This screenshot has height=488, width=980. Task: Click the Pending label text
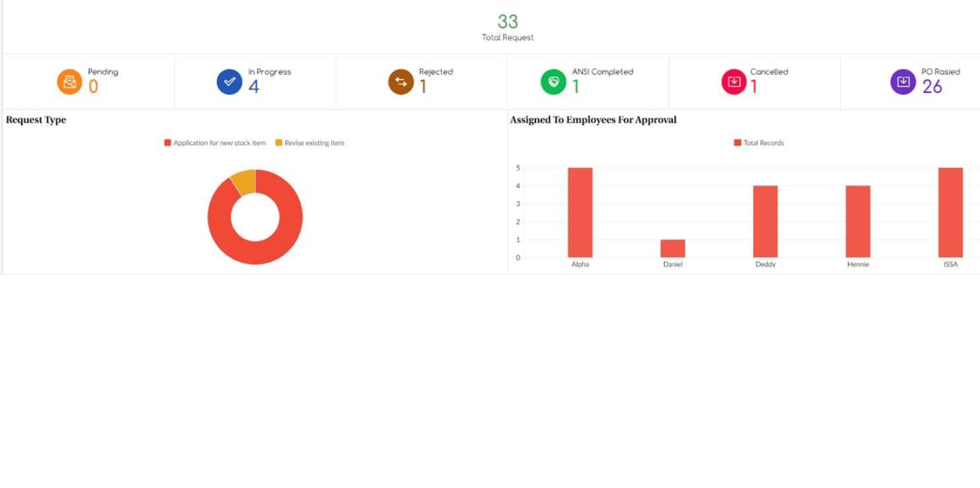(x=103, y=72)
